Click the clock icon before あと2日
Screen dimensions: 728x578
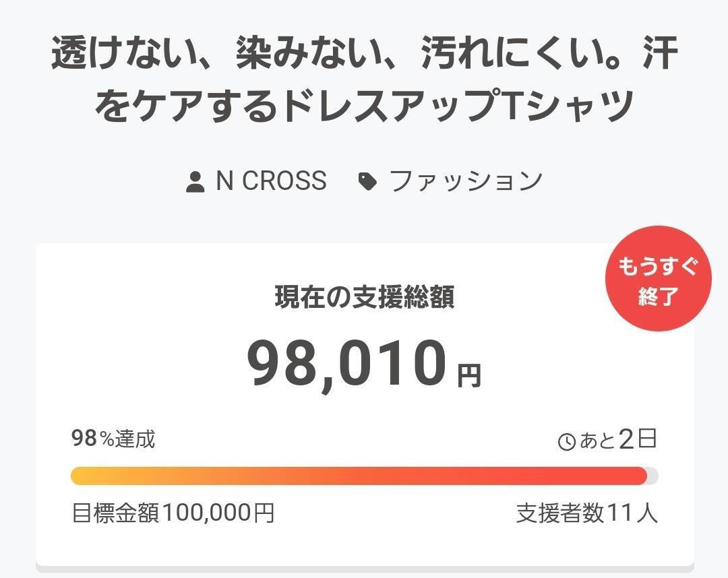click(x=567, y=442)
